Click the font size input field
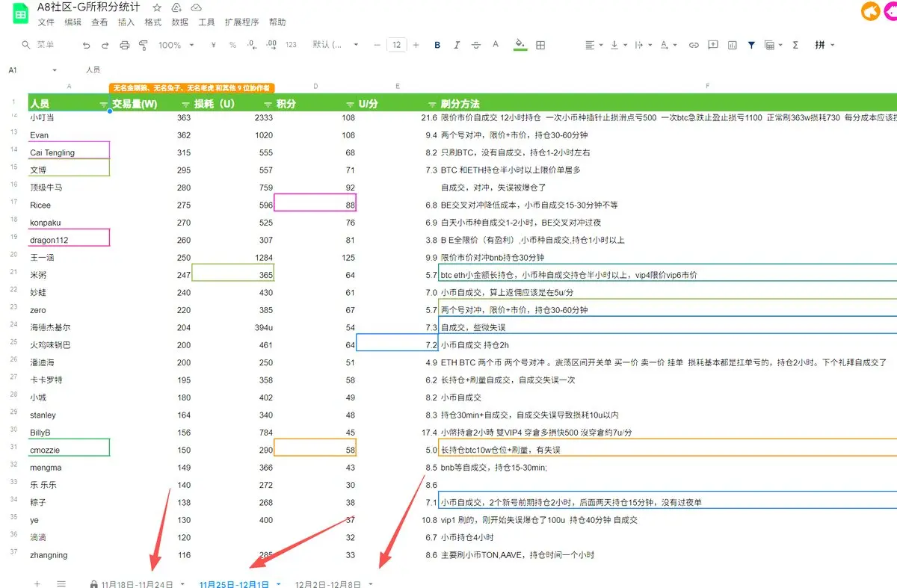The height and width of the screenshot is (588, 897). (396, 46)
